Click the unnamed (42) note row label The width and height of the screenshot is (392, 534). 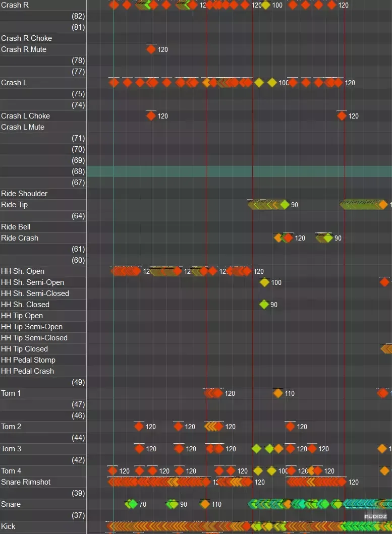coord(78,460)
